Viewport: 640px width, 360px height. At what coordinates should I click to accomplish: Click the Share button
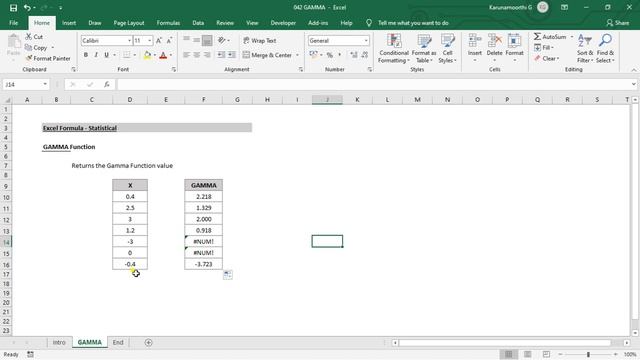pos(618,23)
